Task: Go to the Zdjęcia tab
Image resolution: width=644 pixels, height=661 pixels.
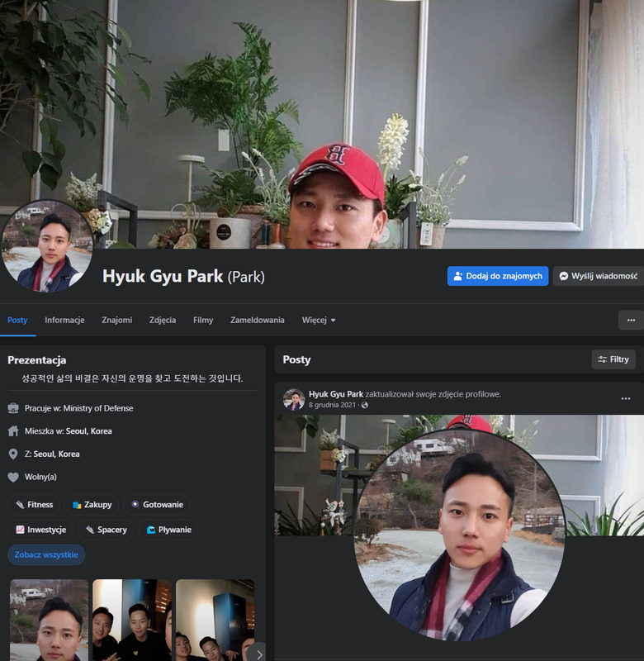Action: pos(162,320)
